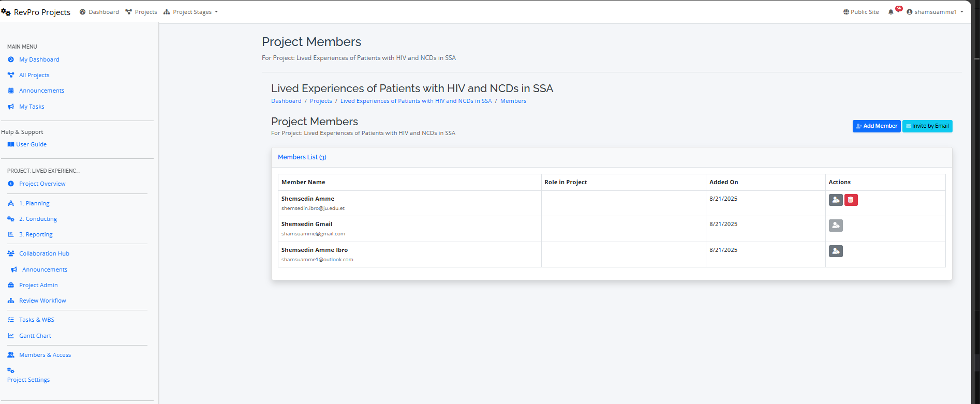The image size is (980, 404).
Task: Click the Tasks & WBS list icon
Action: point(11,320)
